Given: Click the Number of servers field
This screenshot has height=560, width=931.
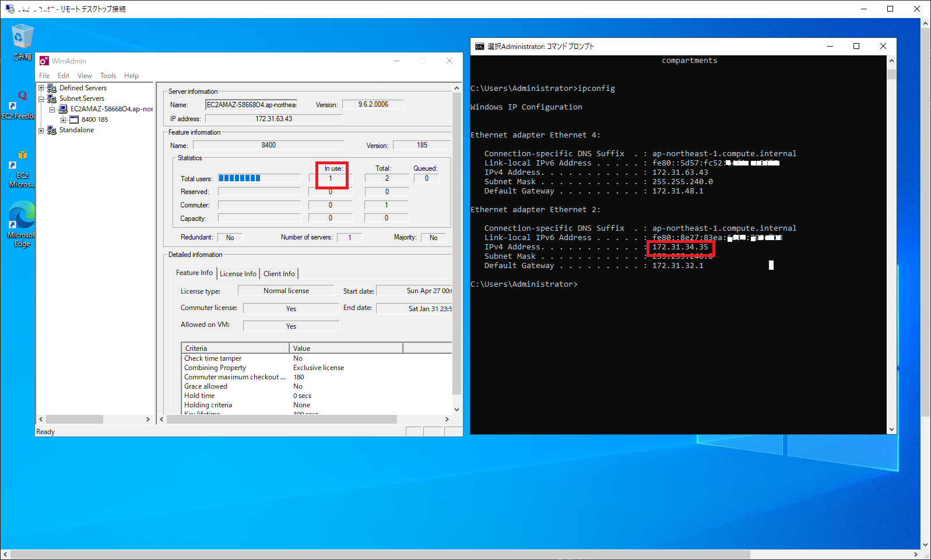Looking at the screenshot, I should [x=350, y=238].
